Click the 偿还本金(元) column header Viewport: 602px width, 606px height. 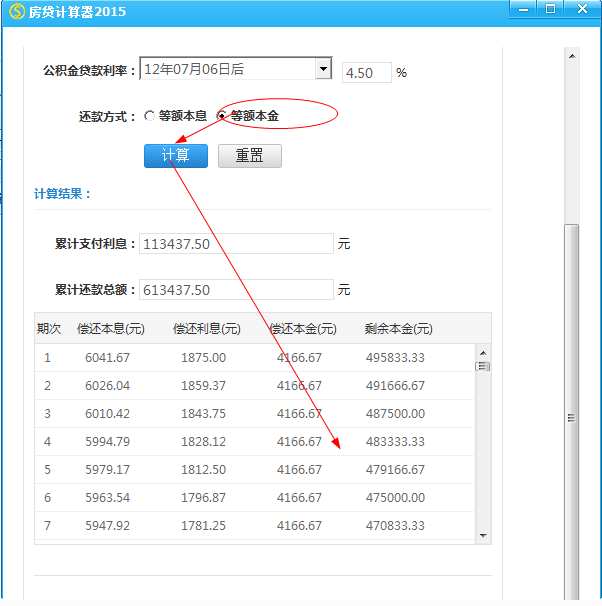303,329
